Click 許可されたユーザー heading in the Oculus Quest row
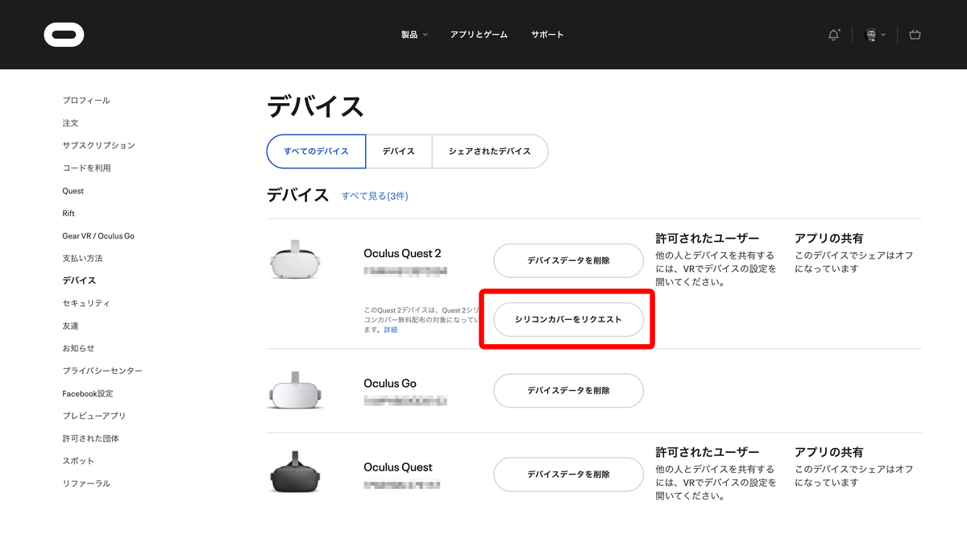This screenshot has height=560, width=967. 708,452
